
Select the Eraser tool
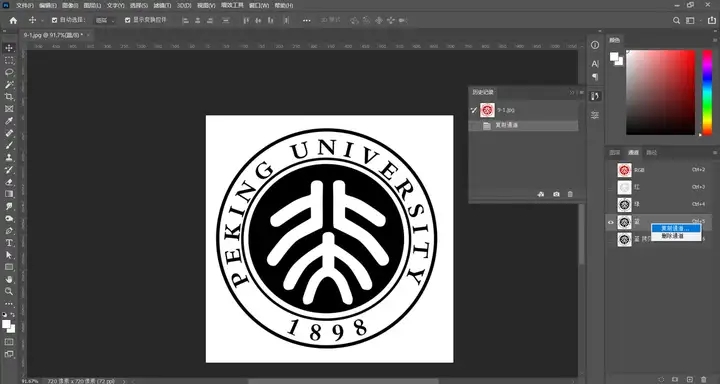(9, 182)
